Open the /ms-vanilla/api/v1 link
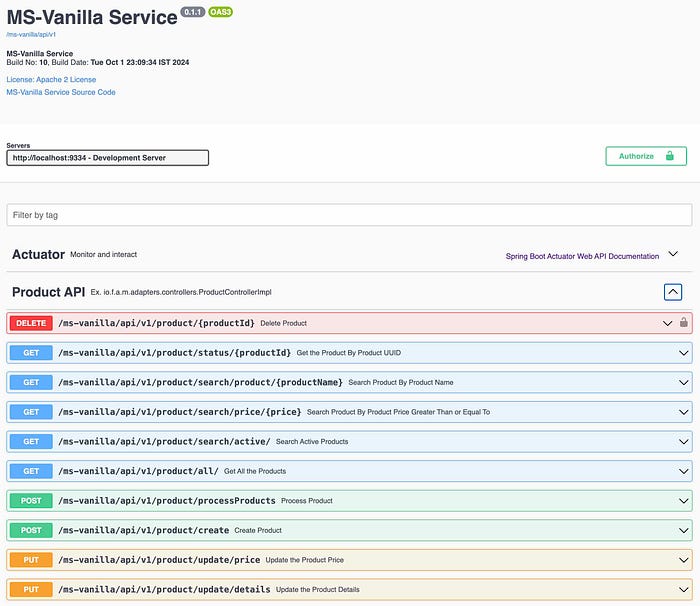 click(31, 34)
